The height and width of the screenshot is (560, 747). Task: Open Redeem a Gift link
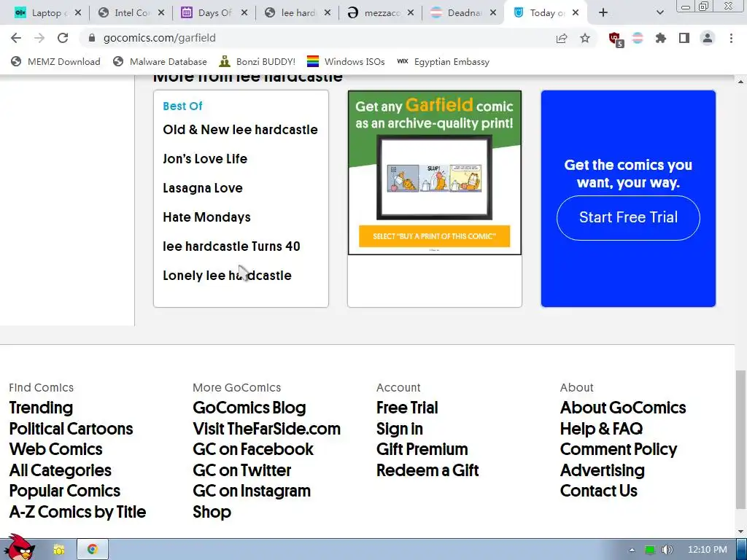coord(427,470)
